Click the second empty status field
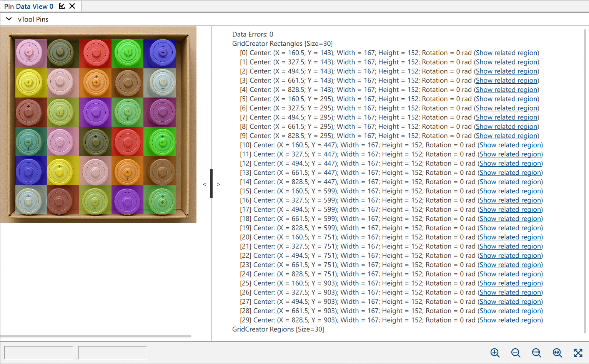 click(x=112, y=353)
